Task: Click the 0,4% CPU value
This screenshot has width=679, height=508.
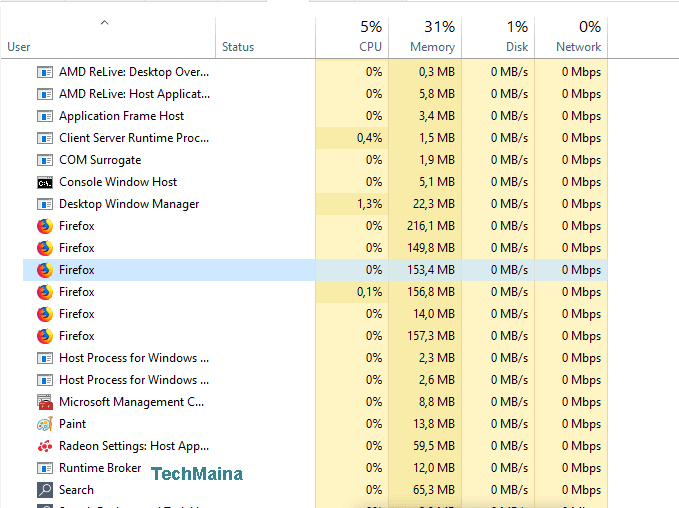Action: click(x=369, y=138)
